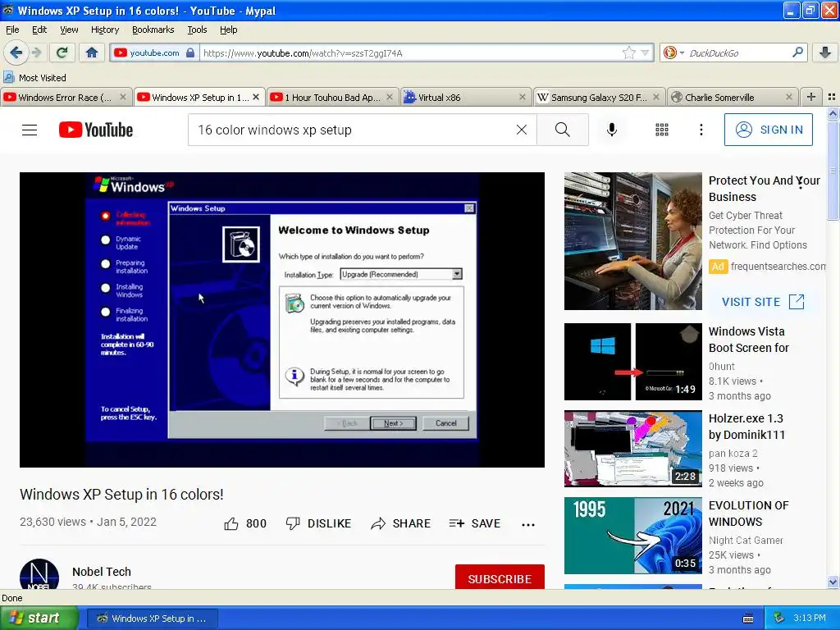
Task: Open the File menu
Action: [x=12, y=30]
